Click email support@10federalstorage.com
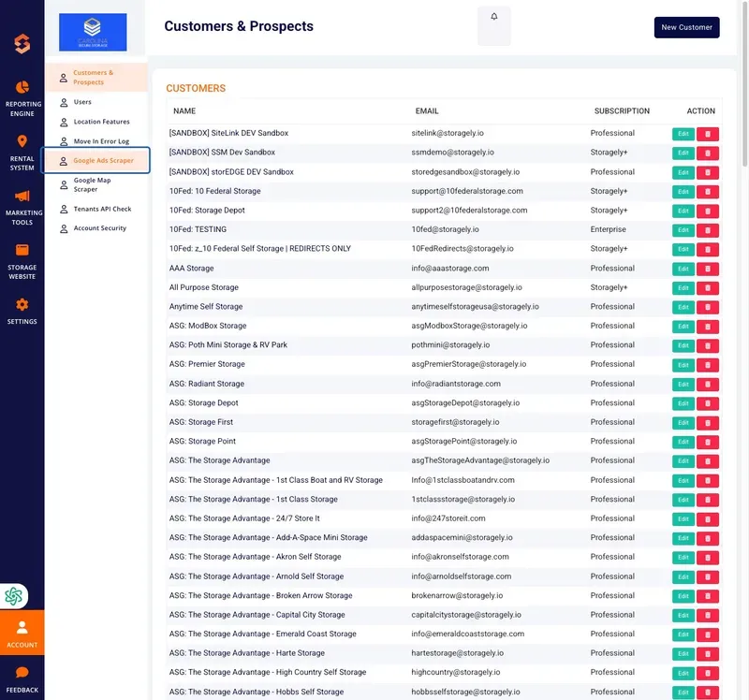Viewport: 749px width, 700px height. (466, 191)
